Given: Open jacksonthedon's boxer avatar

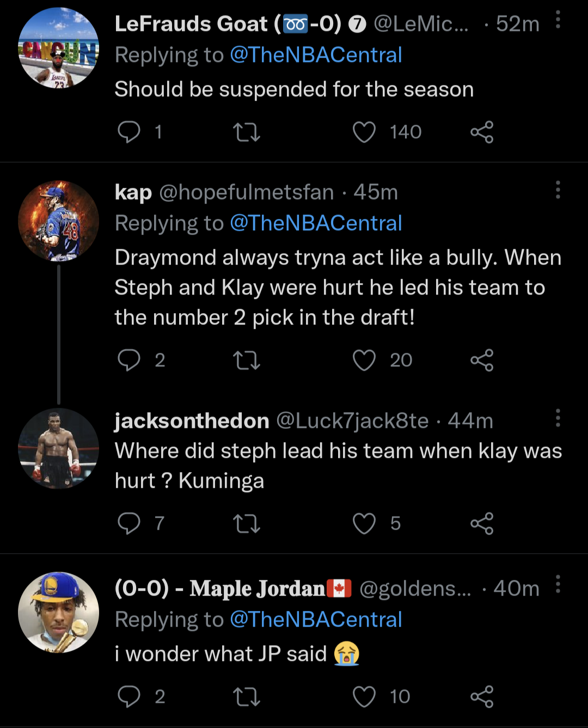Looking at the screenshot, I should [x=58, y=448].
